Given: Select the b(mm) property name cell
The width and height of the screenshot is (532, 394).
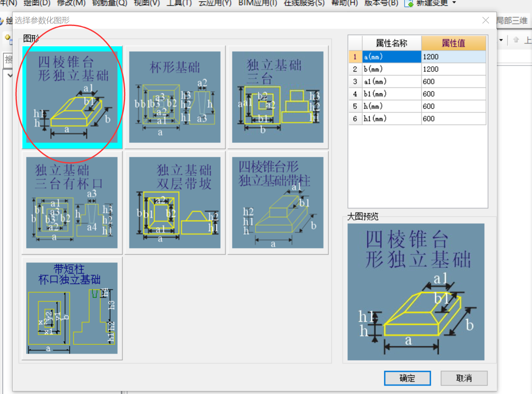Looking at the screenshot, I should tap(392, 69).
